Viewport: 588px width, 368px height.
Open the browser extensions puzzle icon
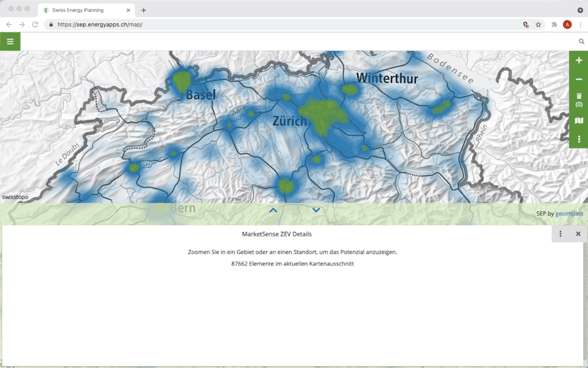(554, 24)
